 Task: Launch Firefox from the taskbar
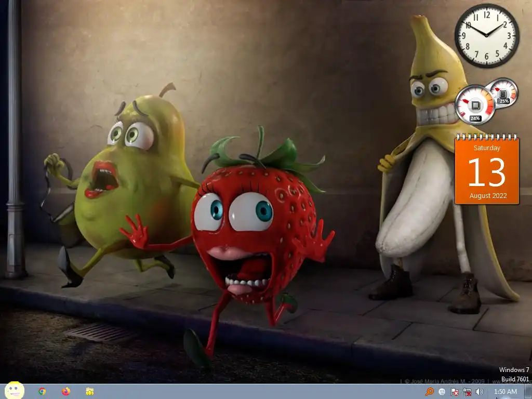[66, 392]
